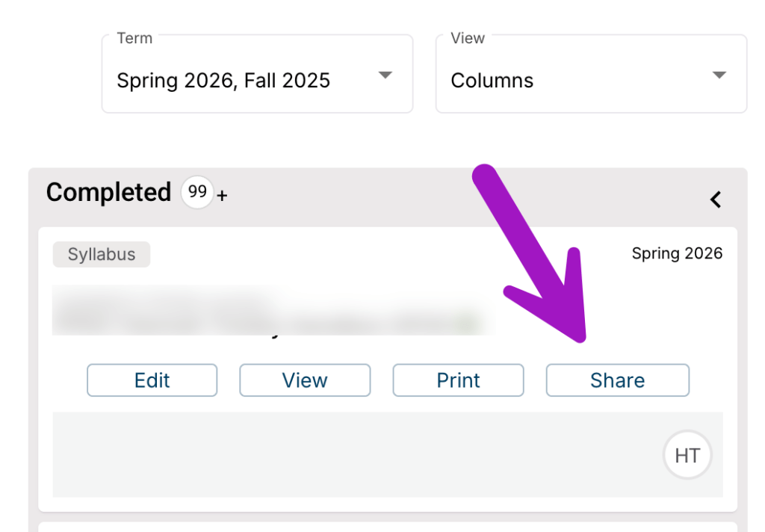Screen dimensions: 765x532
Task: Select the Syllabus tag chip
Action: coord(101,254)
